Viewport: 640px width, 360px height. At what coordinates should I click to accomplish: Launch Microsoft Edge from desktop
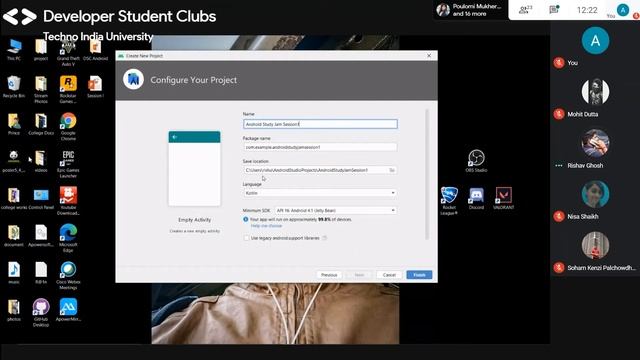coord(68,238)
